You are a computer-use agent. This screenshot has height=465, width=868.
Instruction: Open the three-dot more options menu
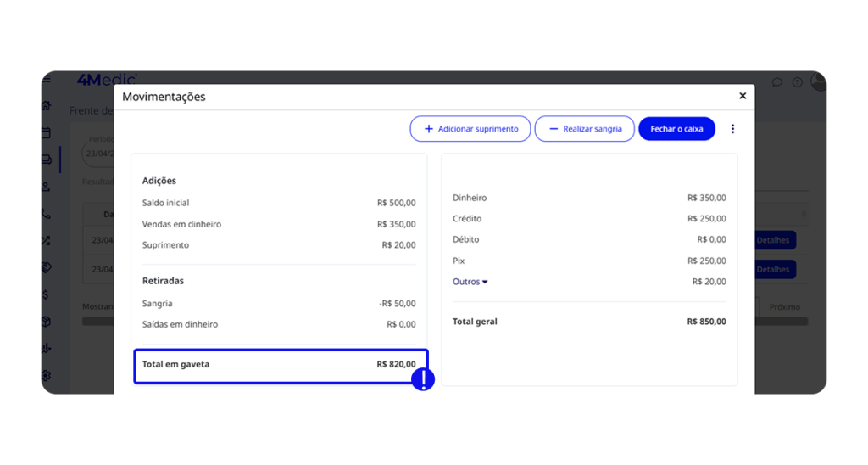click(x=733, y=129)
